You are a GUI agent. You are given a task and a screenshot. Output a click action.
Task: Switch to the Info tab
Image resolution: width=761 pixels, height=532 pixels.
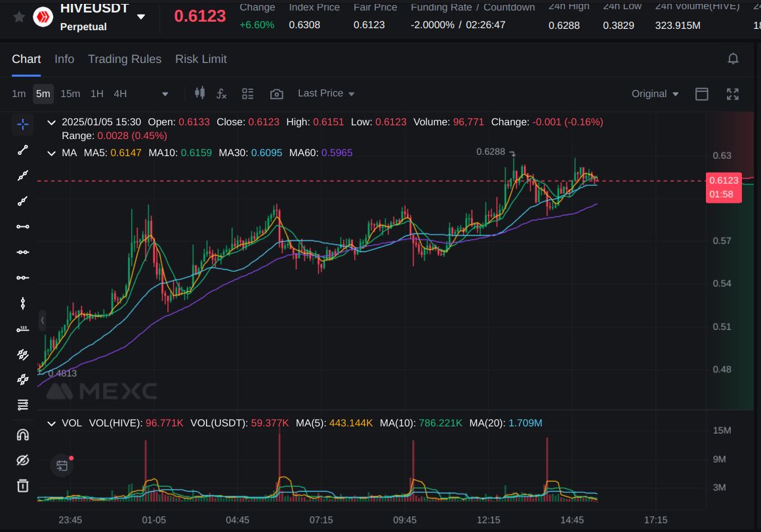64,59
